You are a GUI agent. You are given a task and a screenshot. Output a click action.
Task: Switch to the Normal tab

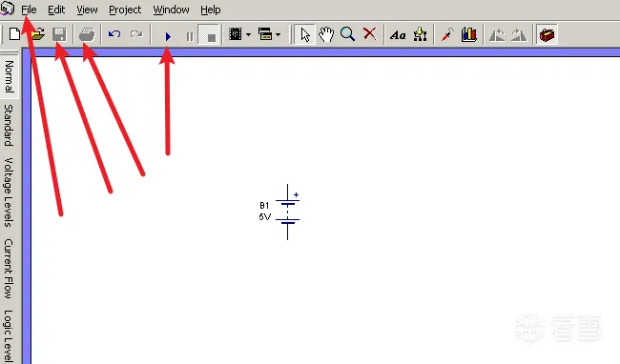click(9, 76)
